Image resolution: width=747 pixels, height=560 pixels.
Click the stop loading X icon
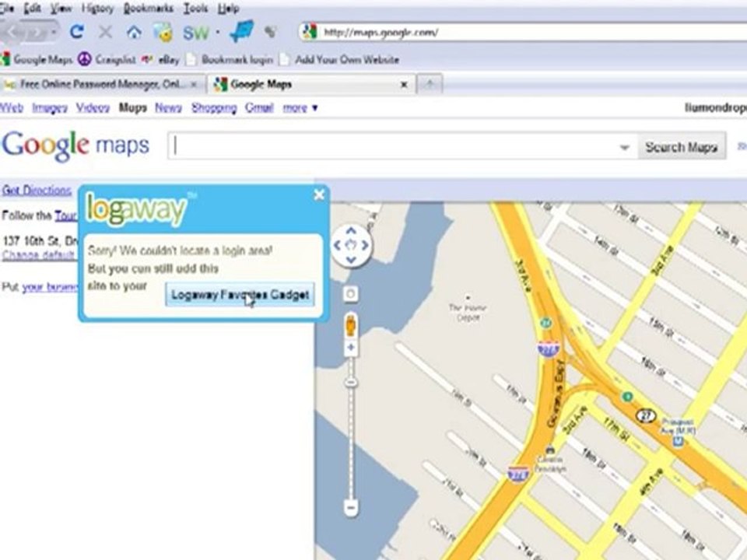click(105, 33)
